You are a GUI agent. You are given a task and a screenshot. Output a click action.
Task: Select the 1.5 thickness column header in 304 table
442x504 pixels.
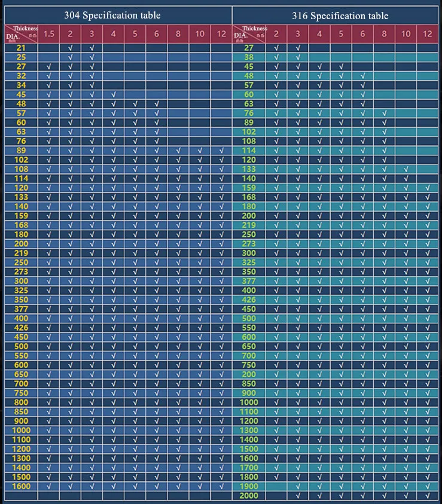[48, 33]
